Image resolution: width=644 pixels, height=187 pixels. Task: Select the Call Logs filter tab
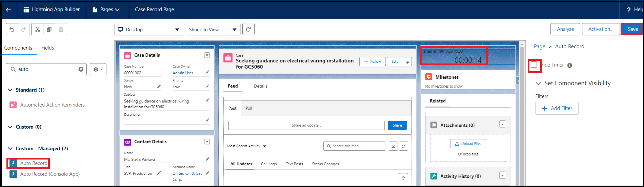tap(269, 164)
